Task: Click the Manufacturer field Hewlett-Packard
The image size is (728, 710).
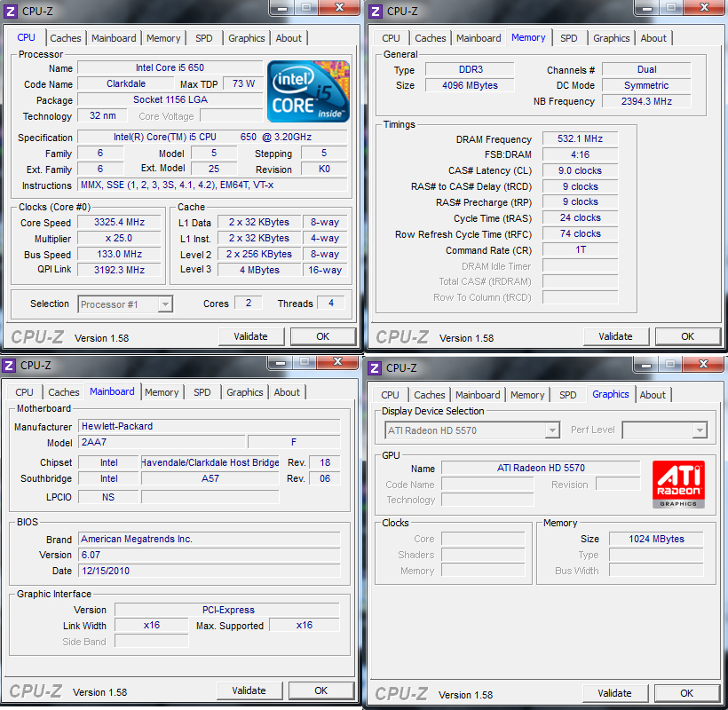Action: (x=210, y=427)
